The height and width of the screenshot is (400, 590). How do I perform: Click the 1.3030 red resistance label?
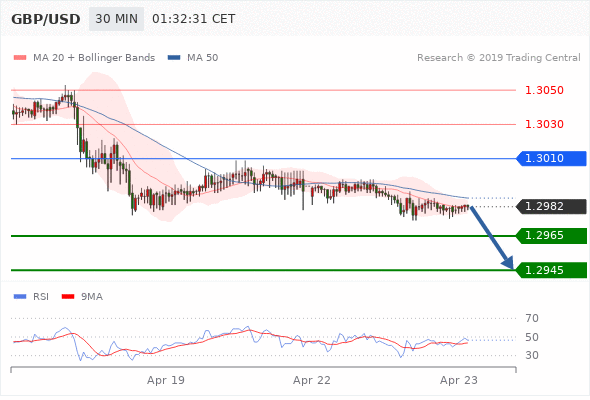544,124
